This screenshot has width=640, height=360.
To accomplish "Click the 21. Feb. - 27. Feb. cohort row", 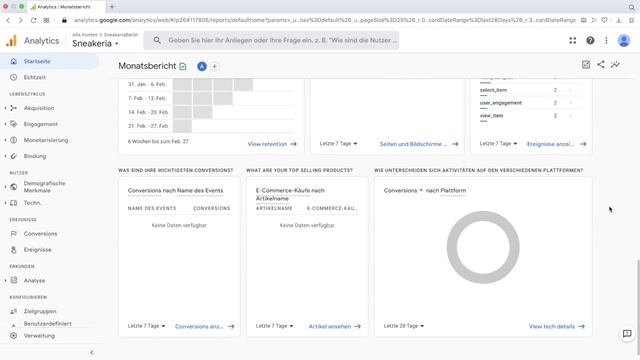I will [211, 126].
